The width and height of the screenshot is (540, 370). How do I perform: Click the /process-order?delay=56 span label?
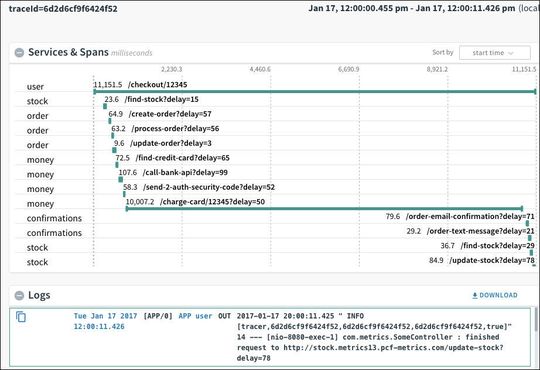[x=175, y=129]
